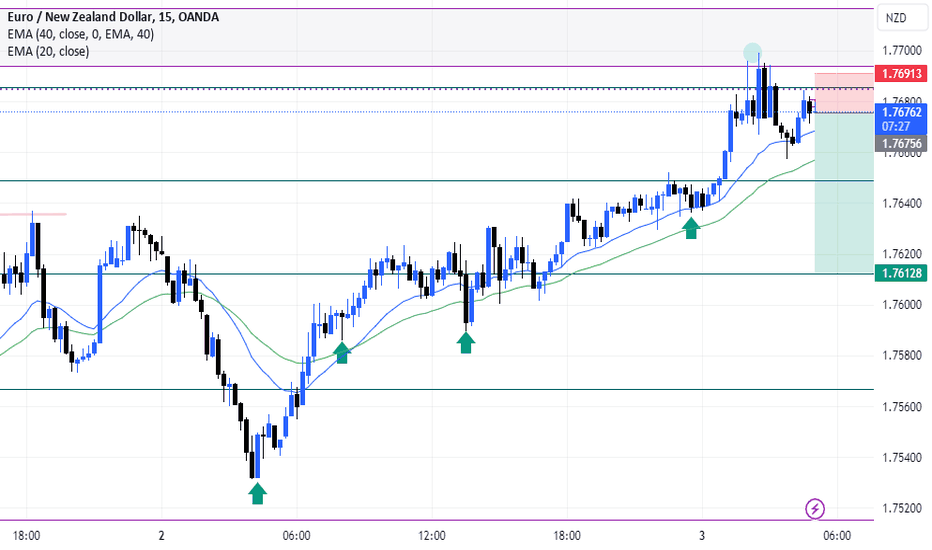Click the 1.75600 price axis label
This screenshot has width=932, height=550.
(902, 407)
